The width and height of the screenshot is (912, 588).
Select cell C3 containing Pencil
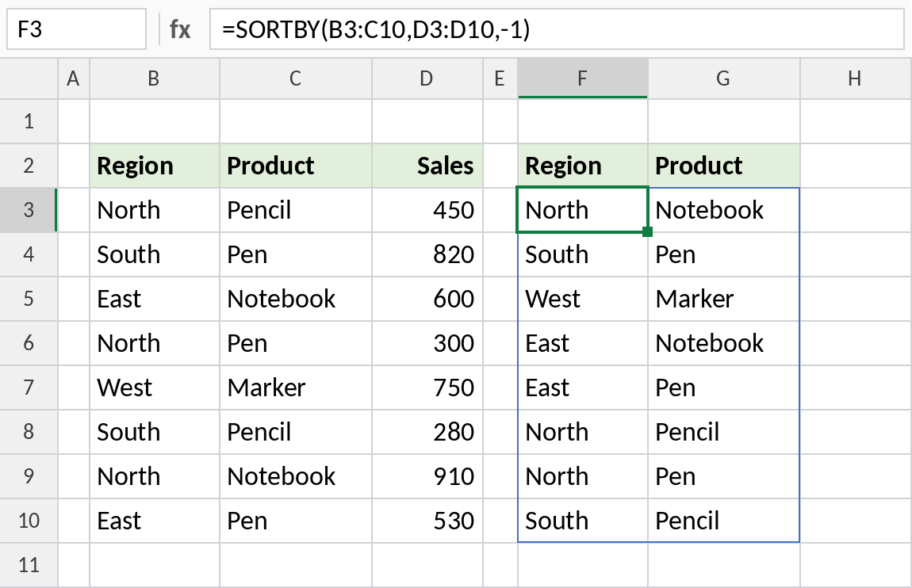(296, 210)
